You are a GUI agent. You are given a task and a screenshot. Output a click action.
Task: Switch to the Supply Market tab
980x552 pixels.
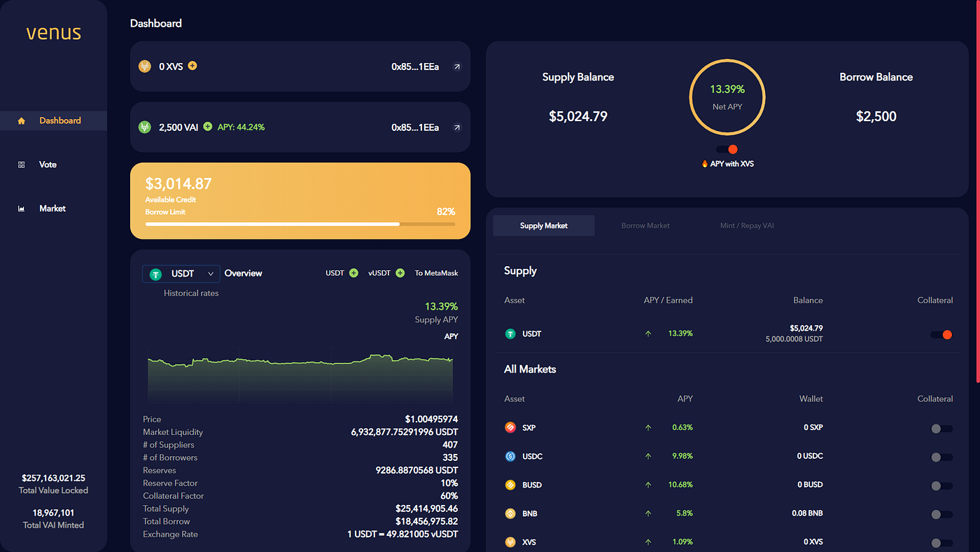(544, 226)
